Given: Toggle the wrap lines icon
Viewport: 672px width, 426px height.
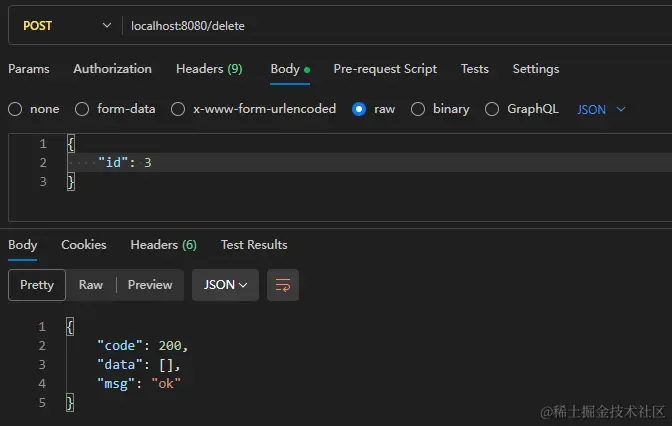Looking at the screenshot, I should click(x=283, y=285).
